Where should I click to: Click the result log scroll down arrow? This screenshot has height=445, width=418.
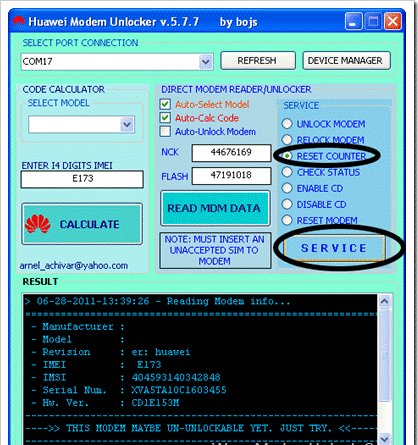tap(384, 439)
